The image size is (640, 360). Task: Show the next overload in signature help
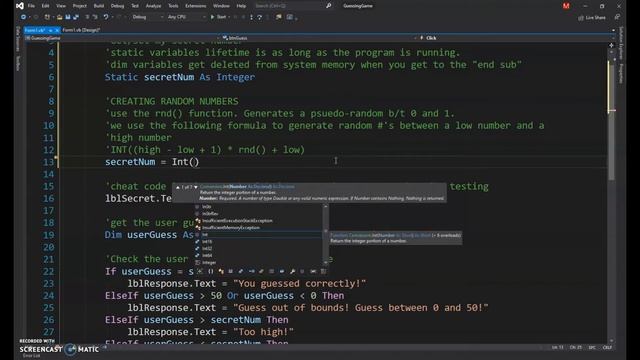coord(196,187)
